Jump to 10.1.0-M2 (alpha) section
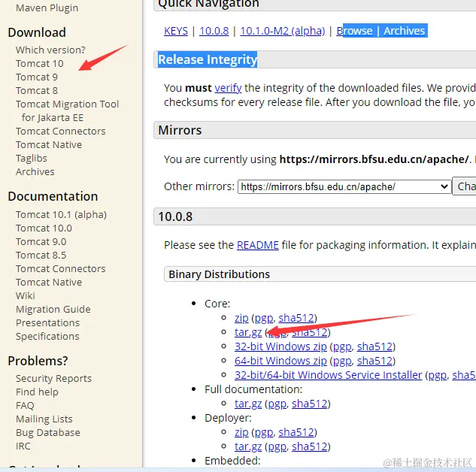476x472 pixels. tap(283, 31)
